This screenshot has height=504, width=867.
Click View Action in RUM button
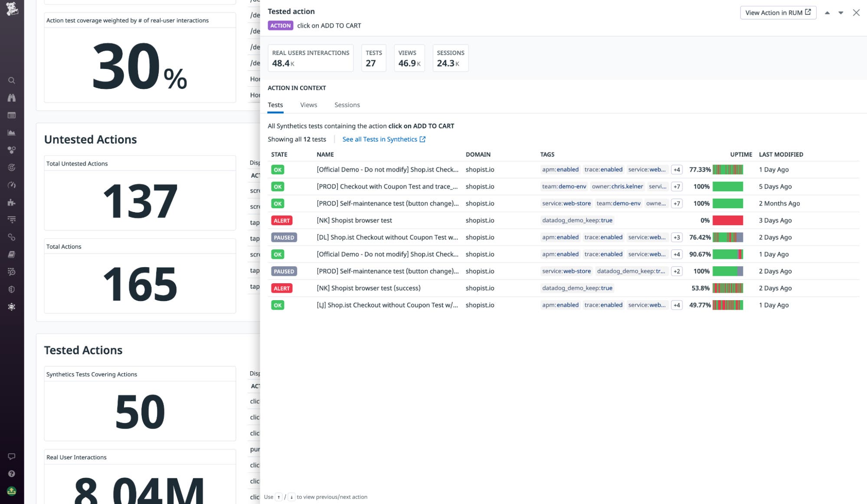(778, 13)
